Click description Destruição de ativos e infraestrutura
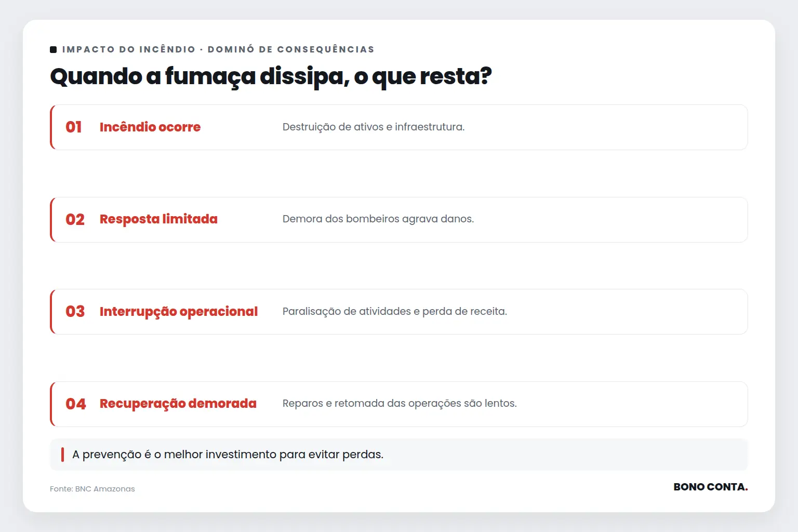Viewport: 798px width, 532px height. 374,127
